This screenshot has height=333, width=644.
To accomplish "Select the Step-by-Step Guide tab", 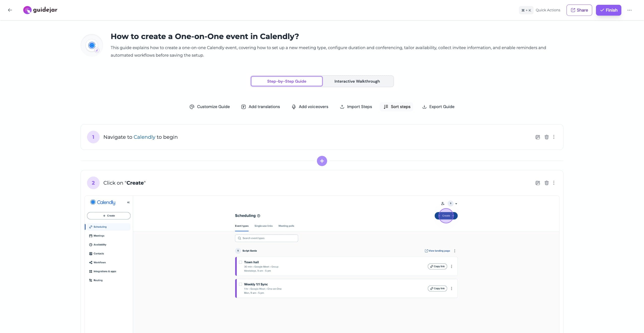I will [x=287, y=81].
